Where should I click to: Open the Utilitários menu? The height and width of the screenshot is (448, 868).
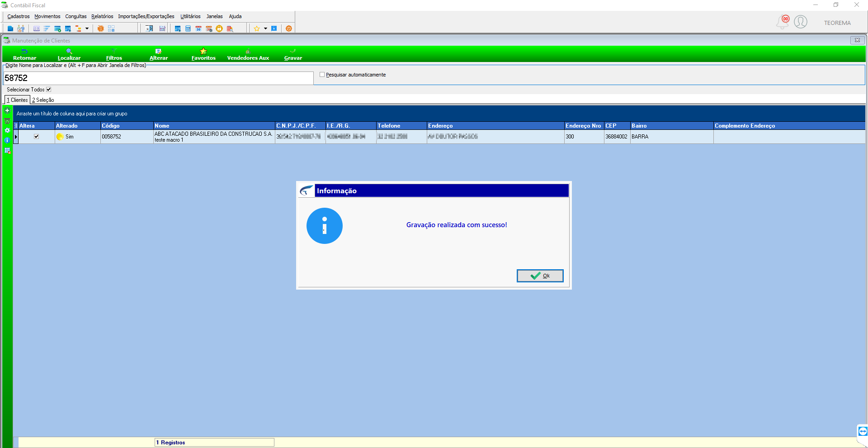click(x=190, y=16)
